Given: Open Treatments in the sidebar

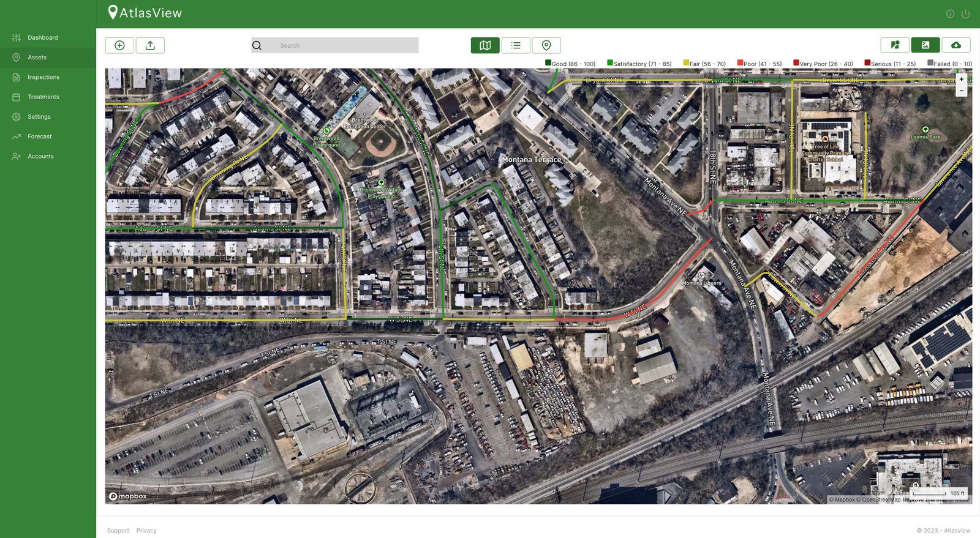Looking at the screenshot, I should click(x=48, y=97).
